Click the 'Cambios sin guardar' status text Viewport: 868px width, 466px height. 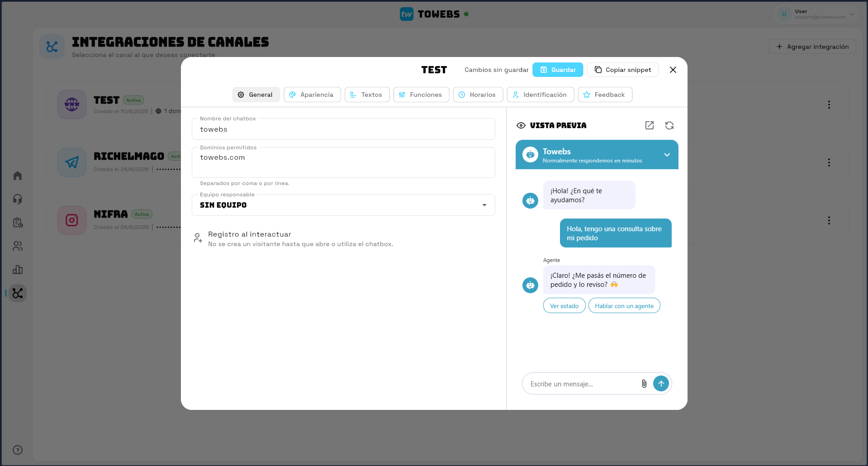point(497,70)
